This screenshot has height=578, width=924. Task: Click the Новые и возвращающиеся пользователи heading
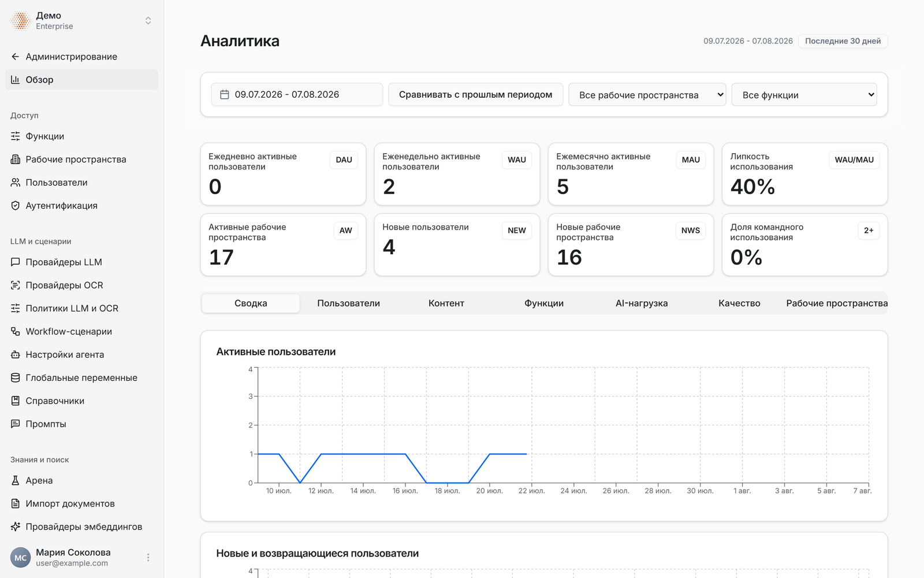click(318, 554)
